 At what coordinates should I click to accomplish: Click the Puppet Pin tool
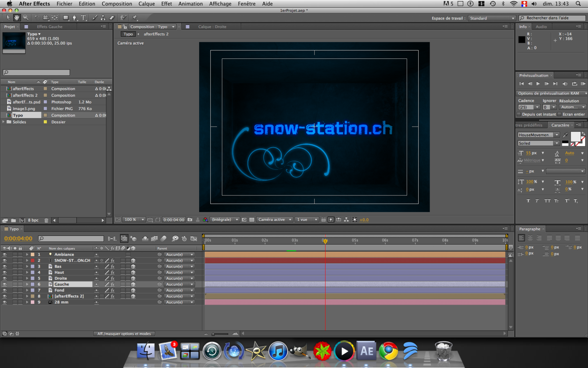click(x=135, y=18)
